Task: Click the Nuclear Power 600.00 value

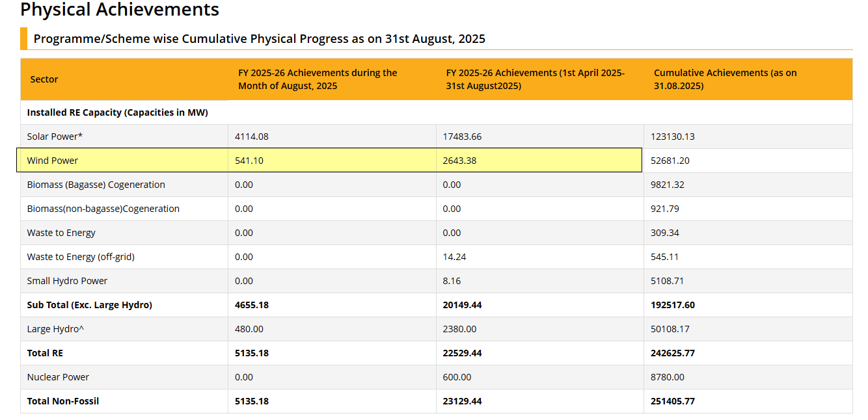Action: [457, 377]
